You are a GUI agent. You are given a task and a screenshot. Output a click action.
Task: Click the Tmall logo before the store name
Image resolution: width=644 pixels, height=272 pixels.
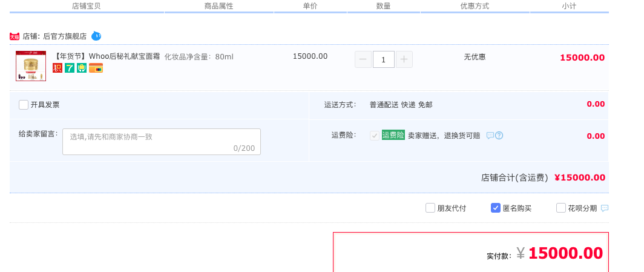pos(15,36)
